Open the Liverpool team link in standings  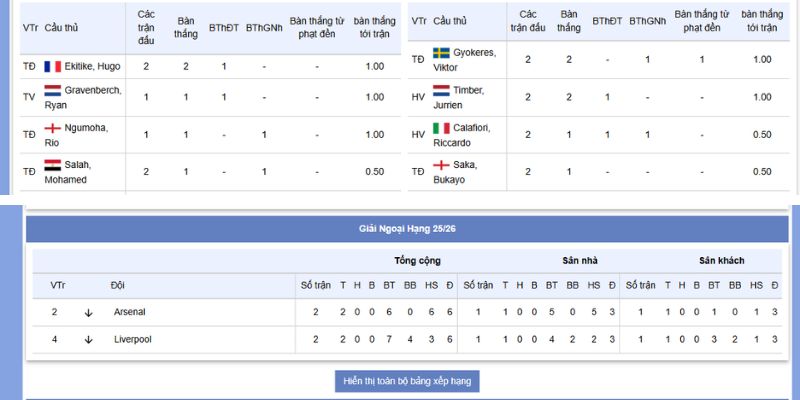[132, 339]
